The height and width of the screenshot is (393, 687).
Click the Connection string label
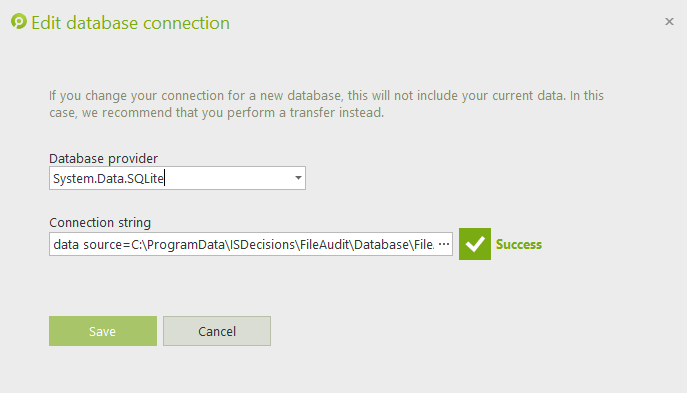tap(100, 223)
